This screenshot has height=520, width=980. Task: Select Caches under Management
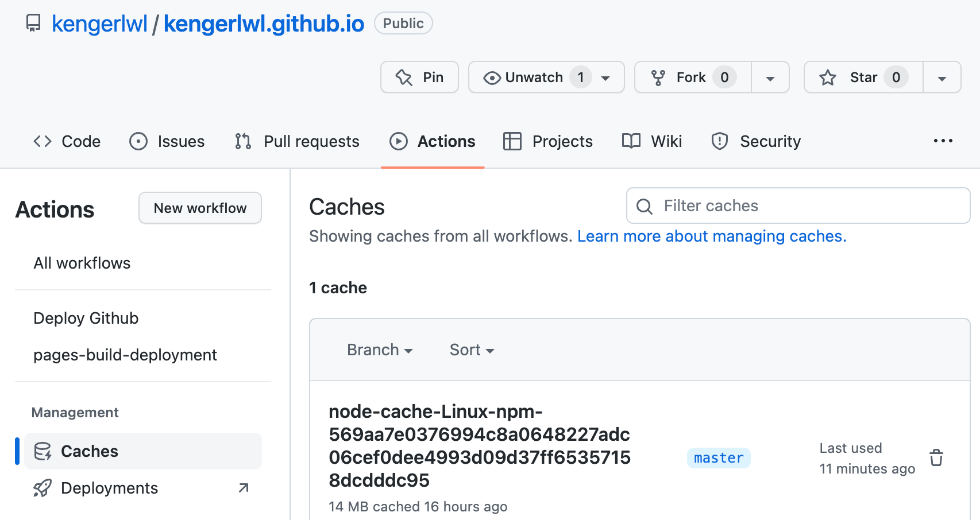(x=142, y=451)
